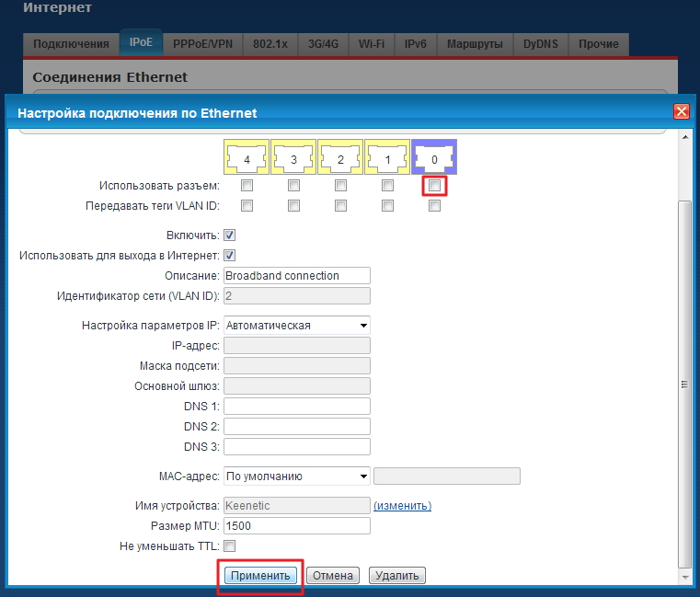Click the изменить link
The width and height of the screenshot is (700, 597).
pyautogui.click(x=402, y=506)
